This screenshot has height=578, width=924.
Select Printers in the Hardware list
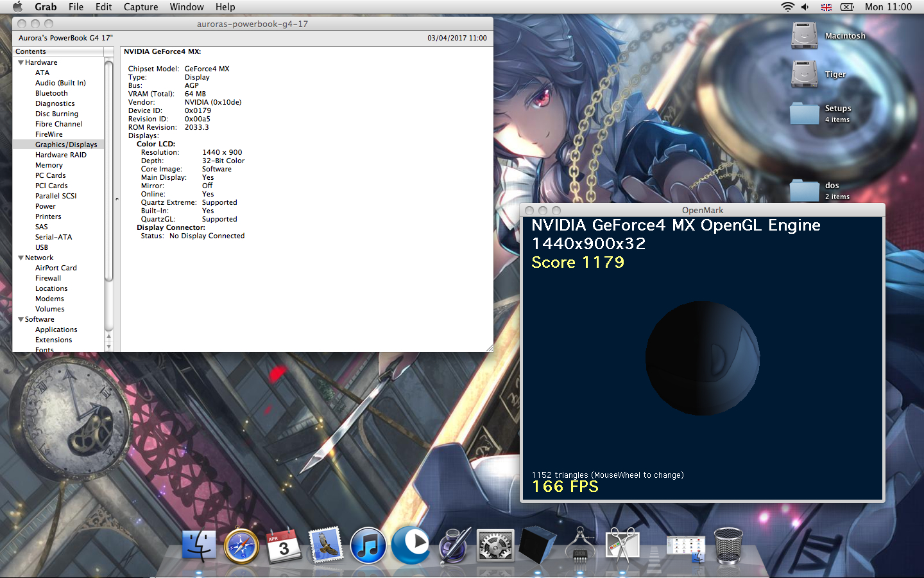pos(48,216)
